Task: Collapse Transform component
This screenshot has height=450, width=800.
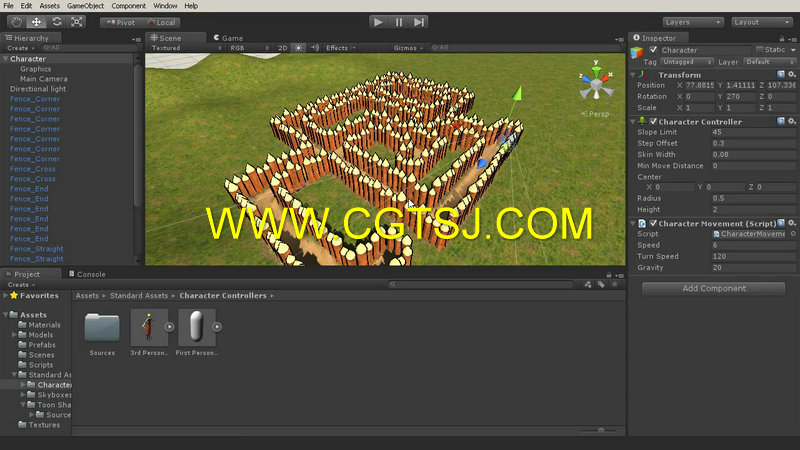Action: pyautogui.click(x=633, y=74)
